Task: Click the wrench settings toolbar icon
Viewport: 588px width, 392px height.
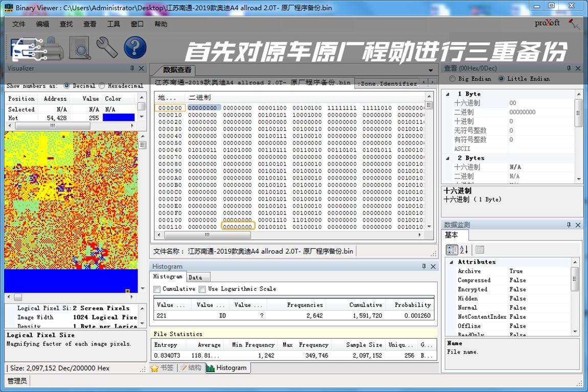Action: (107, 48)
